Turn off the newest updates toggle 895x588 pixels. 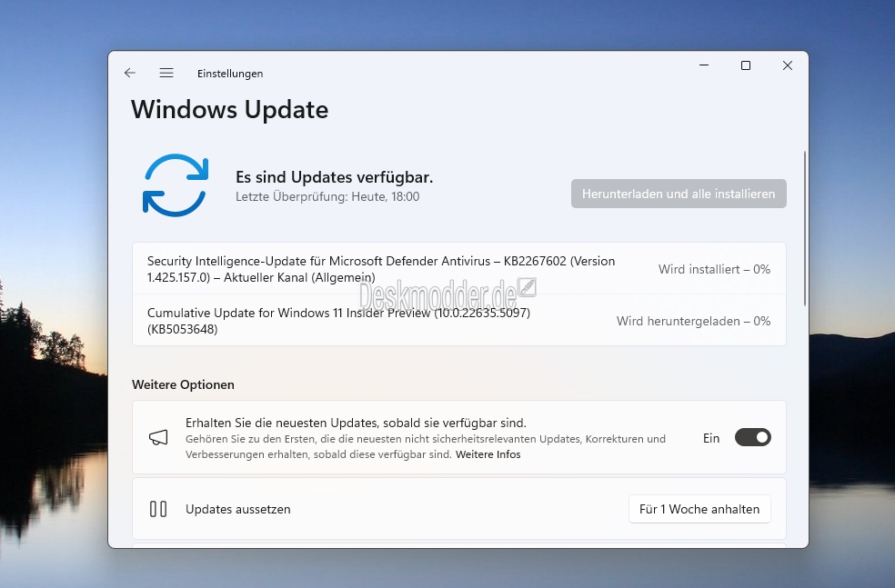pos(752,437)
